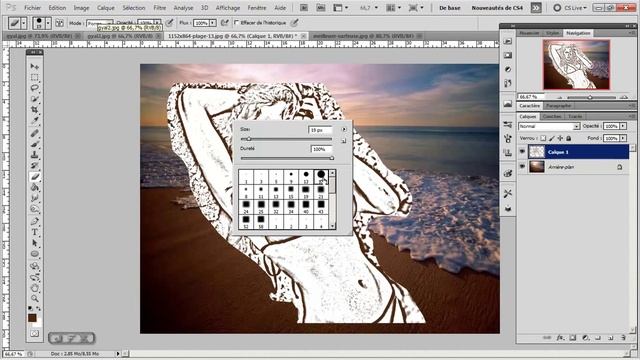Click the brush Size value field
Image resolution: width=640 pixels, height=360 pixels.
(320, 130)
